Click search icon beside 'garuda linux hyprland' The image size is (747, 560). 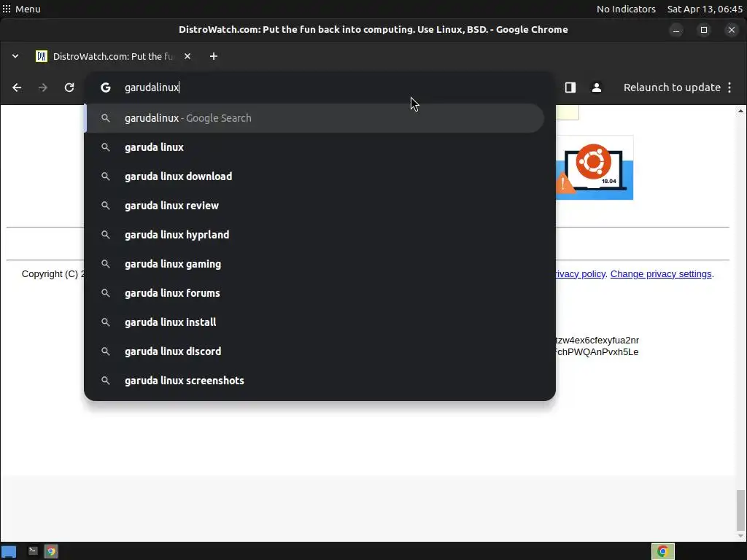pos(106,235)
